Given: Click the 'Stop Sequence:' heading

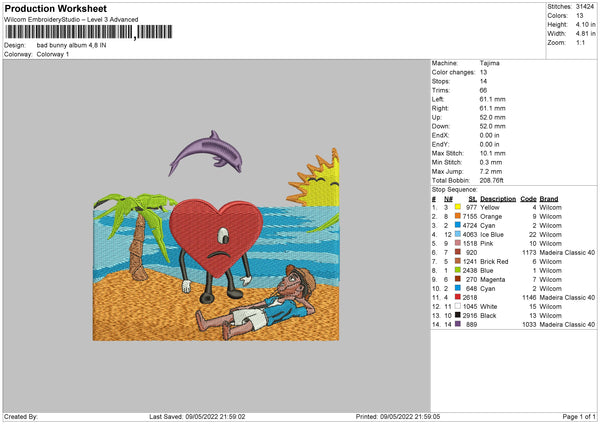Looking at the screenshot, I should (455, 189).
